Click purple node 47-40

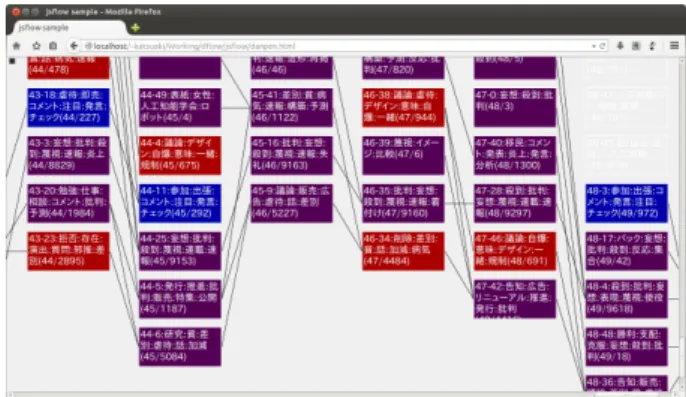[515, 155]
